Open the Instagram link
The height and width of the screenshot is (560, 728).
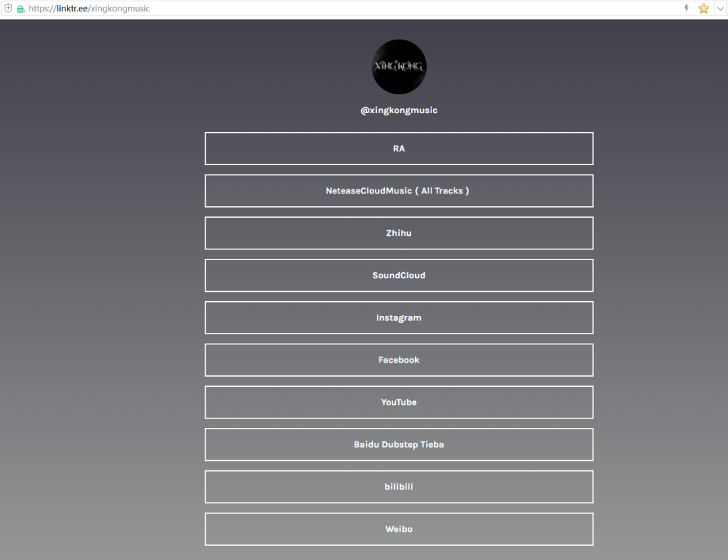point(399,317)
